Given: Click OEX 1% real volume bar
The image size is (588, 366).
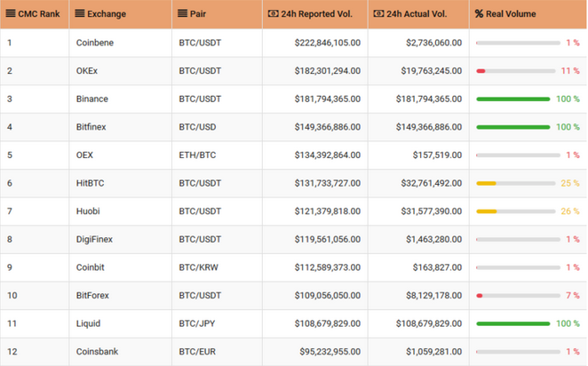Looking at the screenshot, I should (x=518, y=155).
